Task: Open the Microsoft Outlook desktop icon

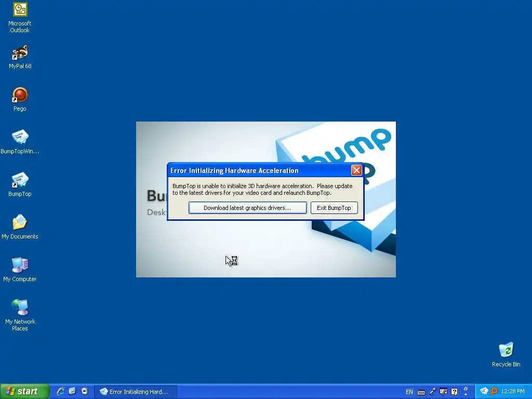Action: 20,18
